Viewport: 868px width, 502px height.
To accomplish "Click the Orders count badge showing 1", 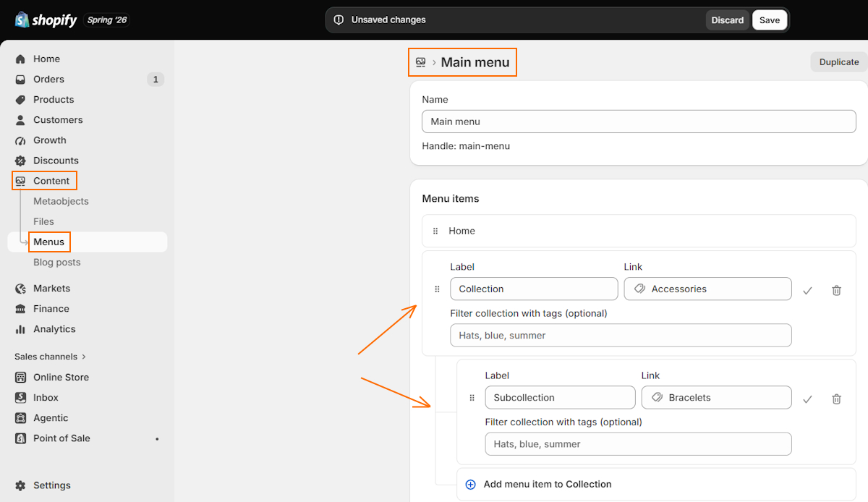I will [156, 80].
